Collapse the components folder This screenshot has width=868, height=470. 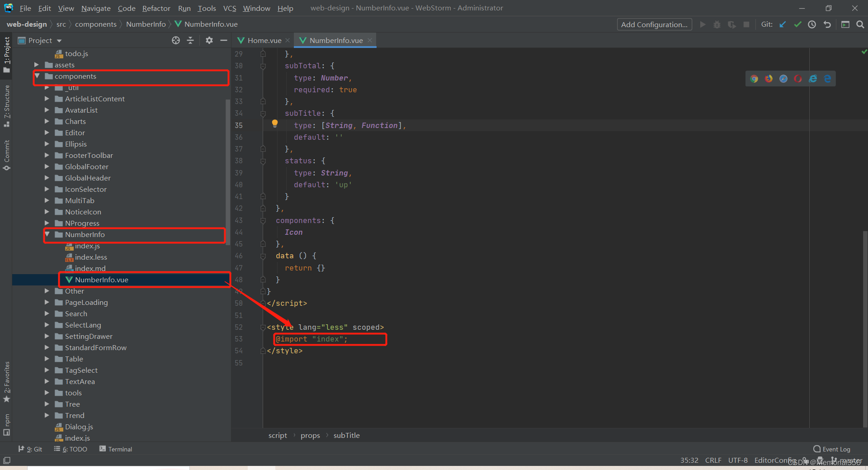[38, 76]
